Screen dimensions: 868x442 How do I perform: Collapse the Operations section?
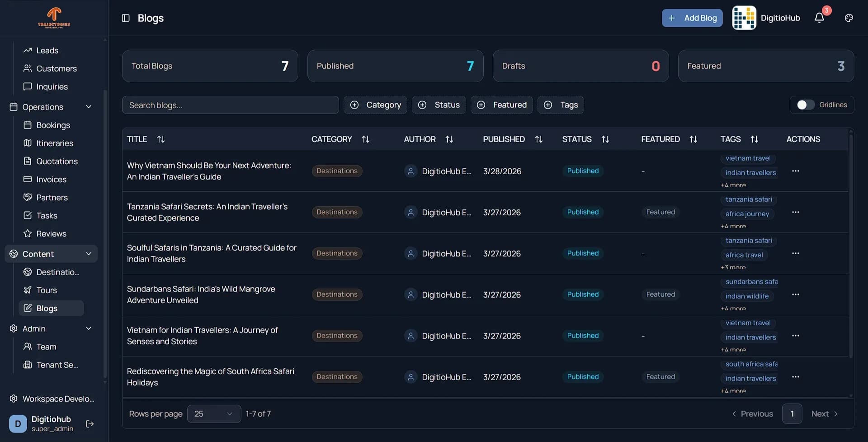[x=89, y=107]
